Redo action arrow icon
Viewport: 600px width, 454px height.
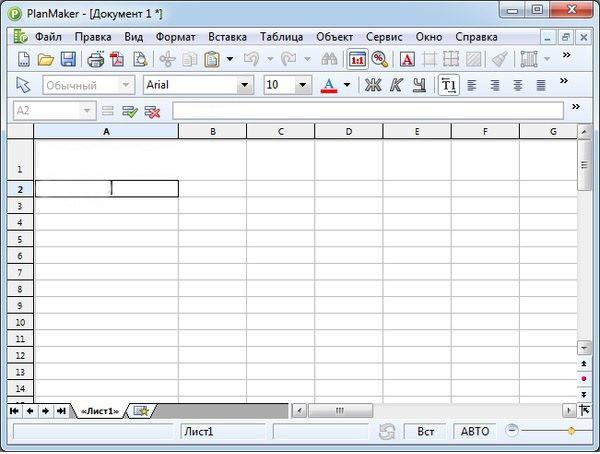click(x=289, y=59)
